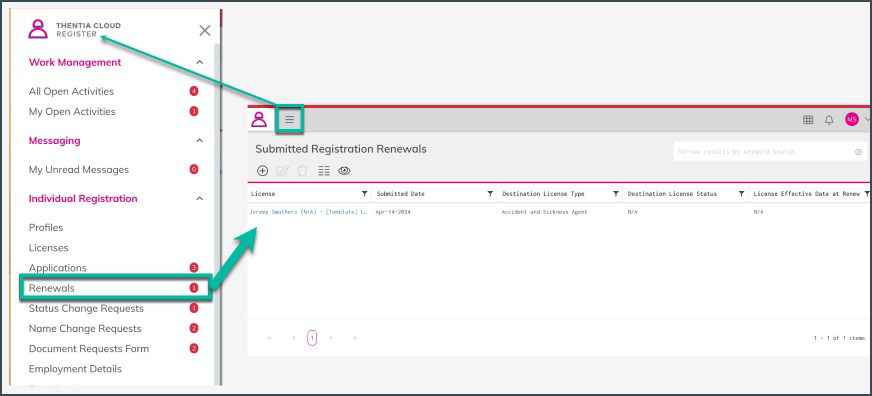Click the Work Management heading
The height and width of the screenshot is (396, 872).
click(75, 62)
